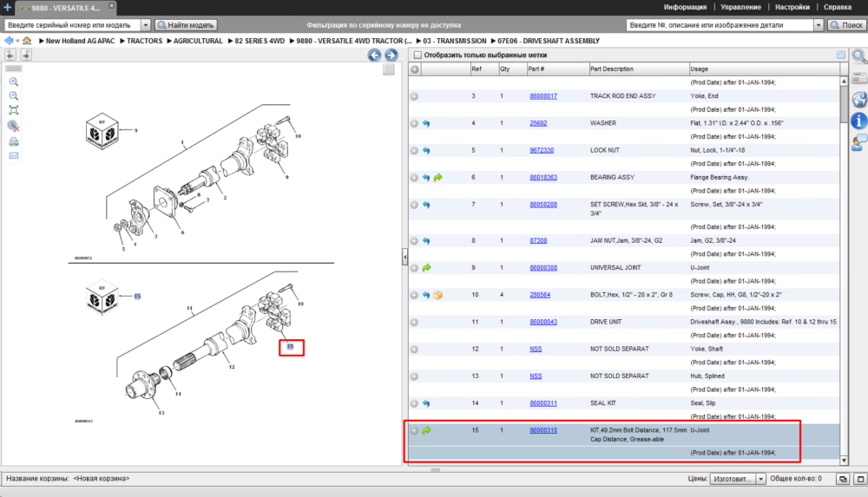
Task: Open the user feedback chat icon
Action: pos(859,143)
